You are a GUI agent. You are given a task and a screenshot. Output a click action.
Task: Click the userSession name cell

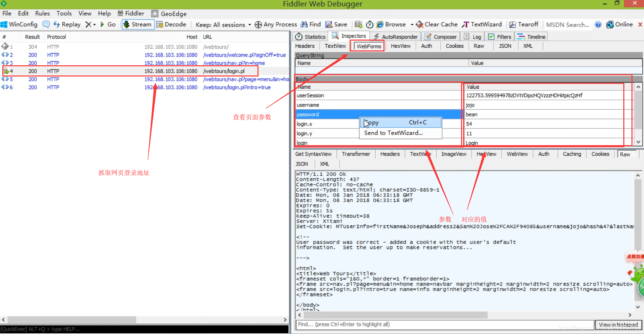pos(379,95)
